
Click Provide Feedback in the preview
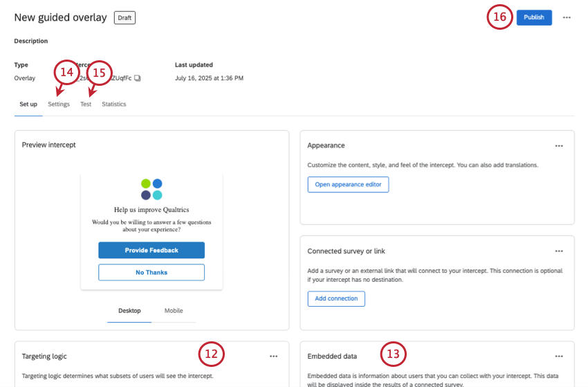(x=151, y=251)
